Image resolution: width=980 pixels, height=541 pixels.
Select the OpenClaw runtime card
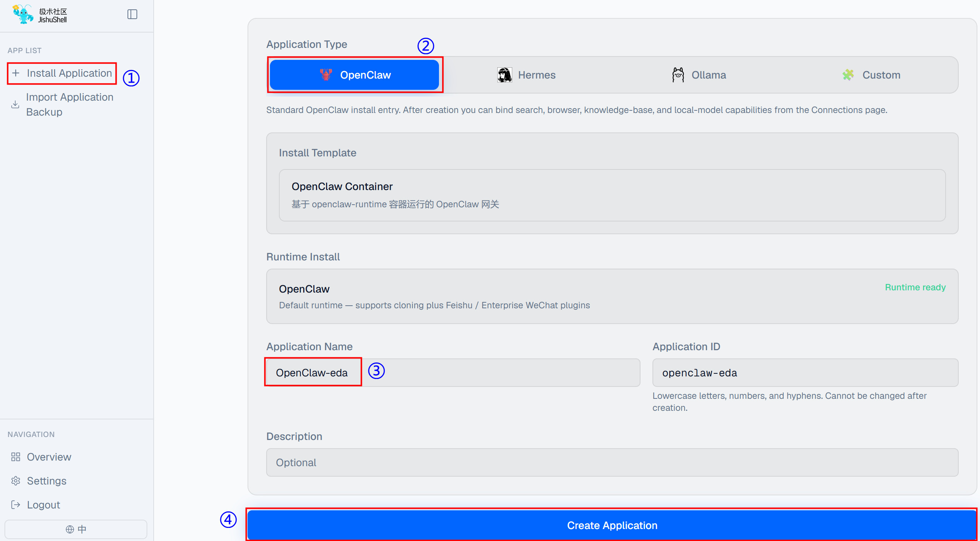pyautogui.click(x=612, y=297)
